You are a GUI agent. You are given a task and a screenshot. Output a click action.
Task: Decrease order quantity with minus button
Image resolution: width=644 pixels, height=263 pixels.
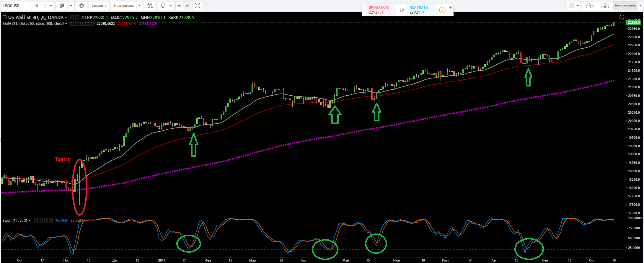click(x=450, y=13)
